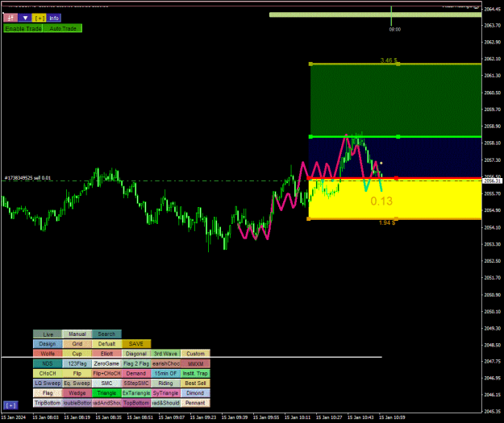Select the Pennant pattern
Image resolution: width=504 pixels, height=423 pixels.
[195, 403]
